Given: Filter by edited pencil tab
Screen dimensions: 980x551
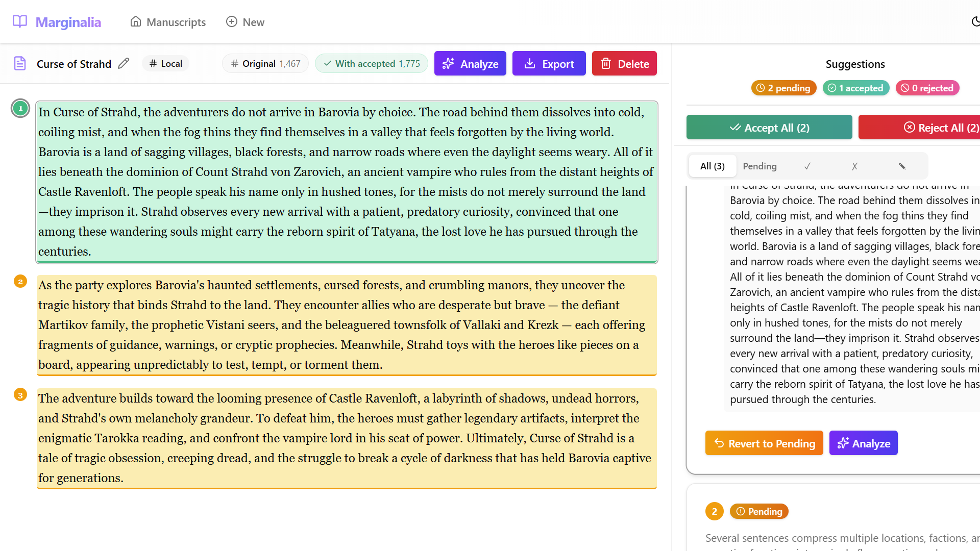Looking at the screenshot, I should (902, 166).
